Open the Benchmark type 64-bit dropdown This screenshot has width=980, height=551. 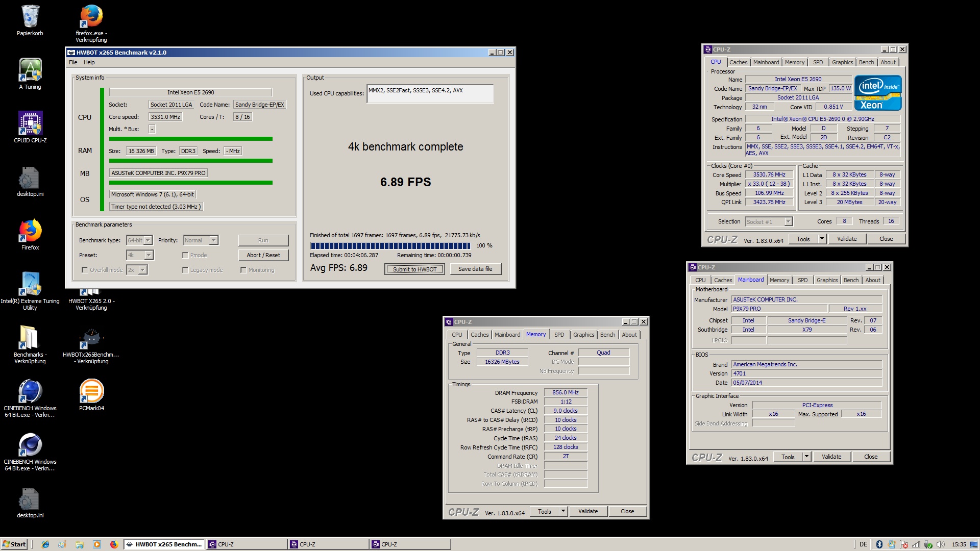pyautogui.click(x=139, y=240)
